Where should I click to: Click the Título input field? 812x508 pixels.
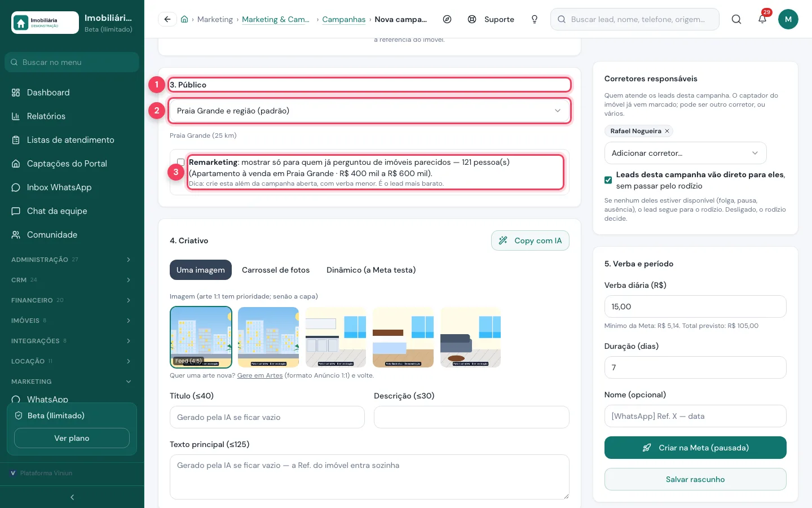pos(267,417)
